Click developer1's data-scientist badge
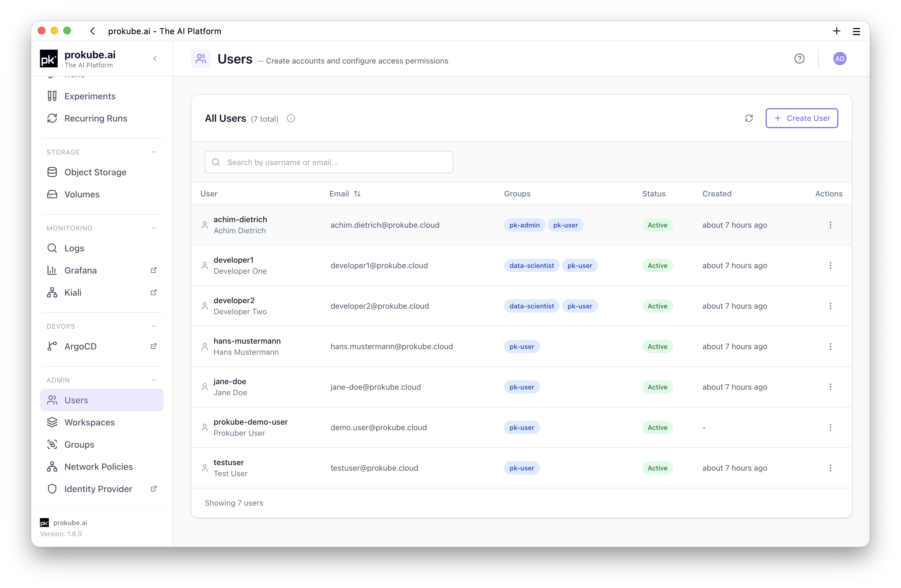Screen dimensions: 901x588 [532, 265]
